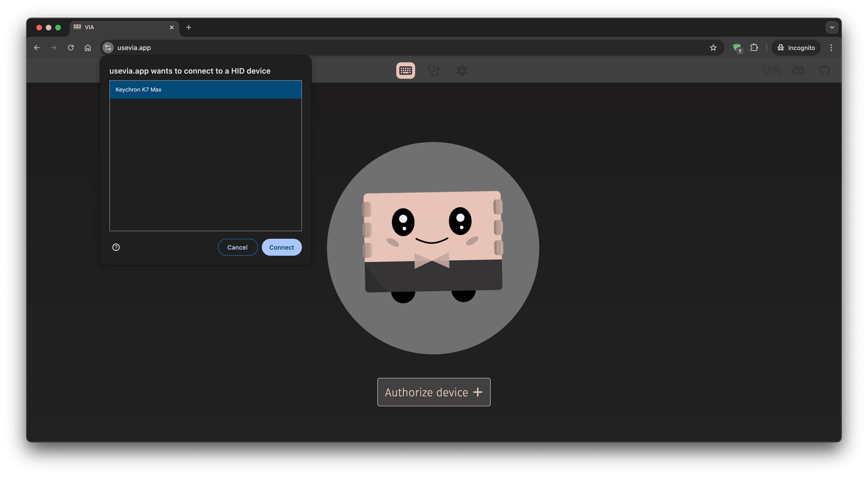The height and width of the screenshot is (477, 868).
Task: Select Keychron K7 Max in device list
Action: pos(205,89)
